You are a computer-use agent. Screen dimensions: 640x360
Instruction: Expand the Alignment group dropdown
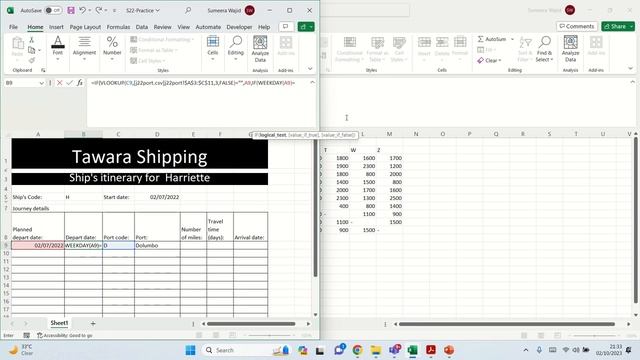84,59
